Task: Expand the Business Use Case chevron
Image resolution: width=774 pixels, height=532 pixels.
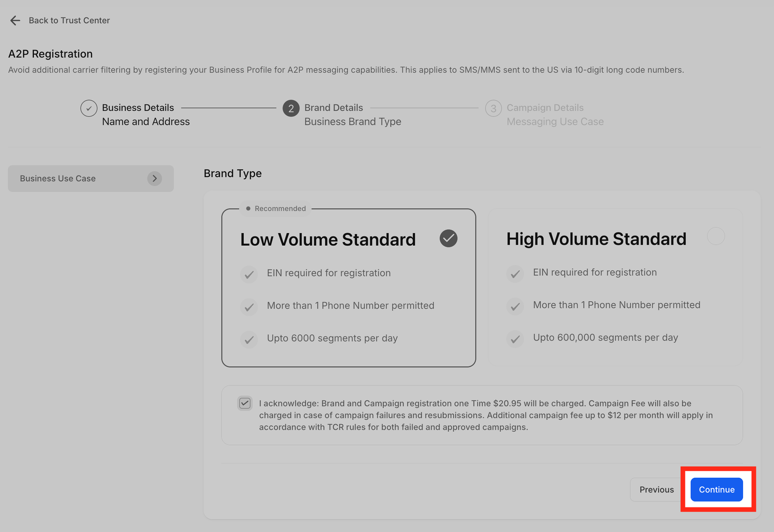Action: (x=154, y=178)
